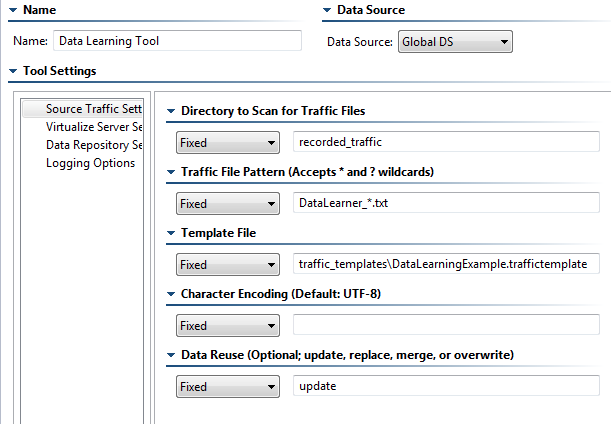Collapse the Traffic File Pattern section
Screen dimensions: 611x424
coord(171,172)
